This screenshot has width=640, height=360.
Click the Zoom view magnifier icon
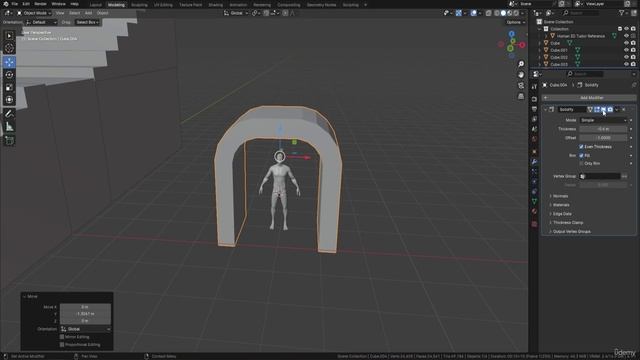click(521, 64)
